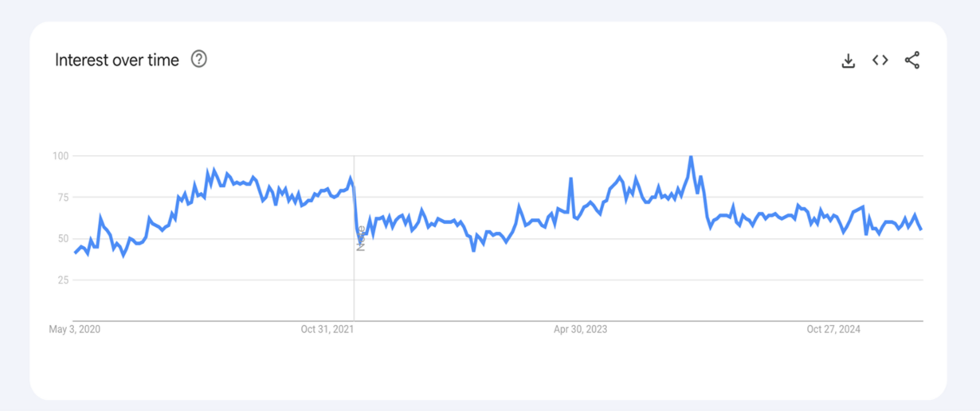Open the embed code dialog
980x411 pixels.
[880, 61]
